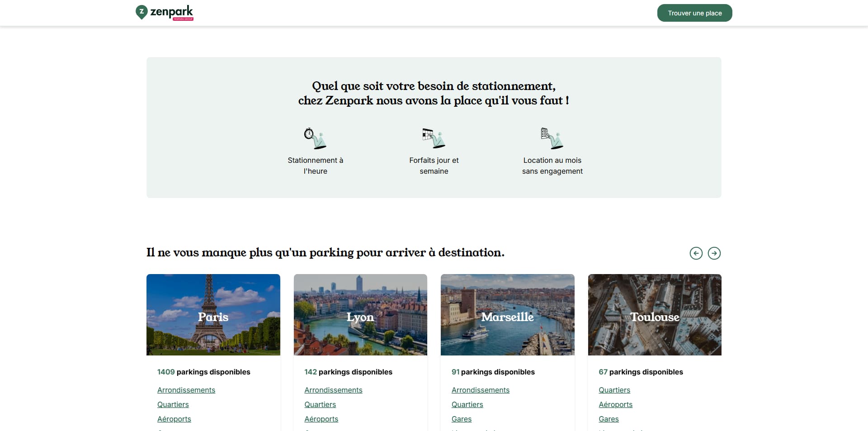Go to next city carousel slide

714,253
